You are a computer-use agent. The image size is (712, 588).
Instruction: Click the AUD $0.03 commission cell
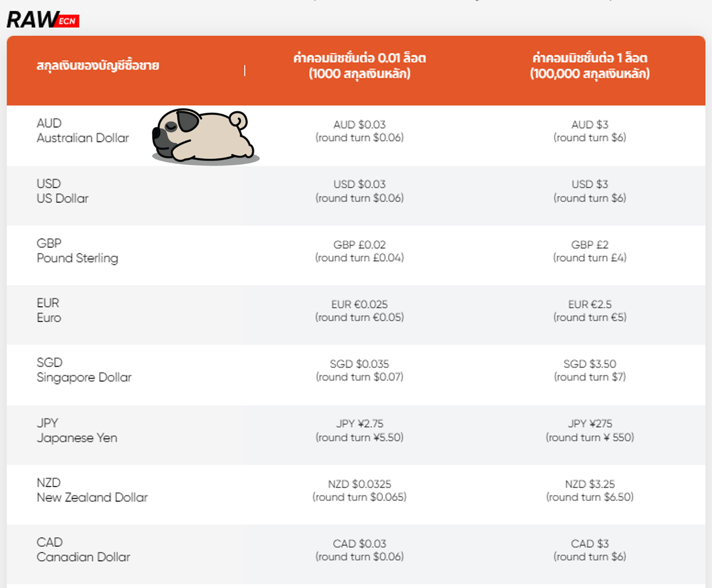[x=359, y=131]
